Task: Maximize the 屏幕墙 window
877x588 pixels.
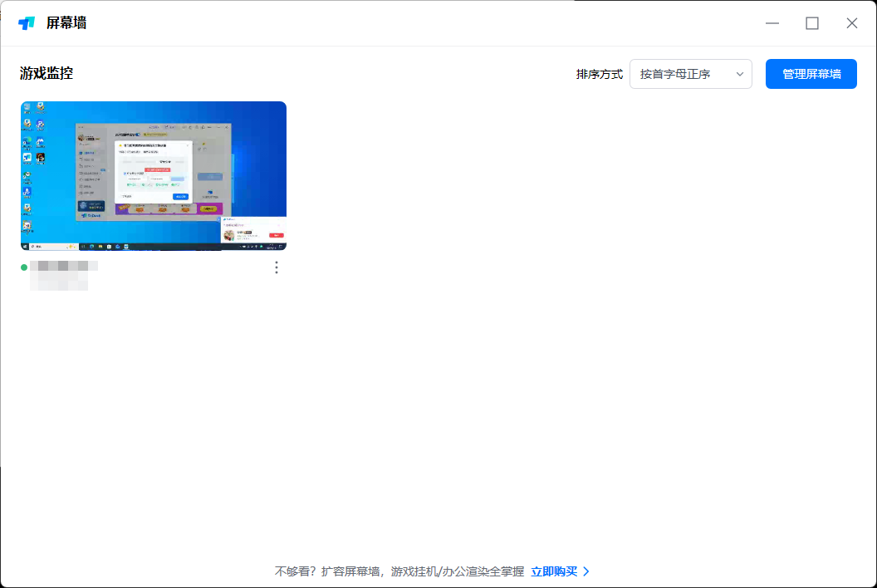Action: (x=812, y=23)
